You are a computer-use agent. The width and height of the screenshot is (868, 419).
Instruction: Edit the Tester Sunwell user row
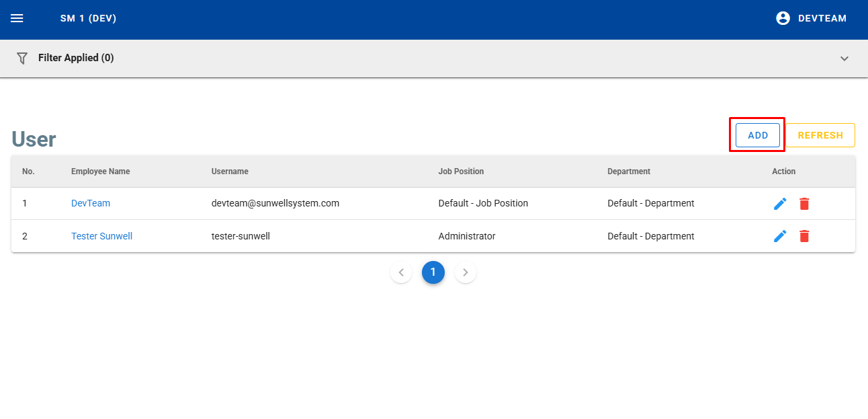pyautogui.click(x=780, y=236)
